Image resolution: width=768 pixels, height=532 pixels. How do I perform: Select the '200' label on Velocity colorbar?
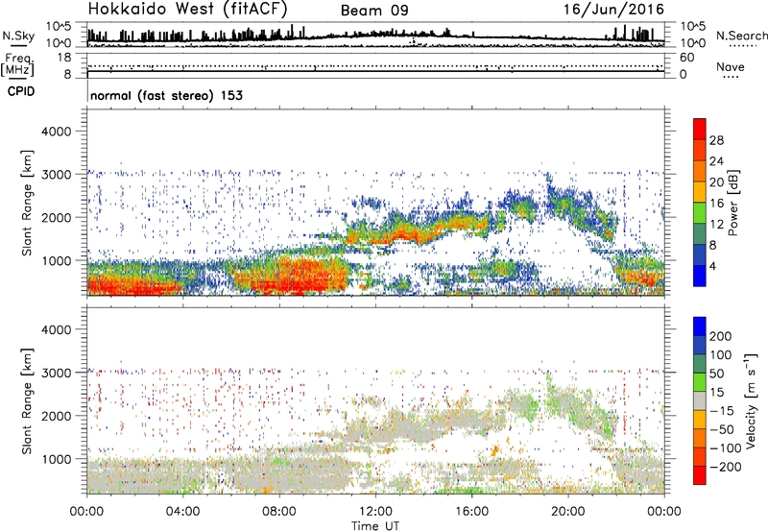tap(721, 336)
